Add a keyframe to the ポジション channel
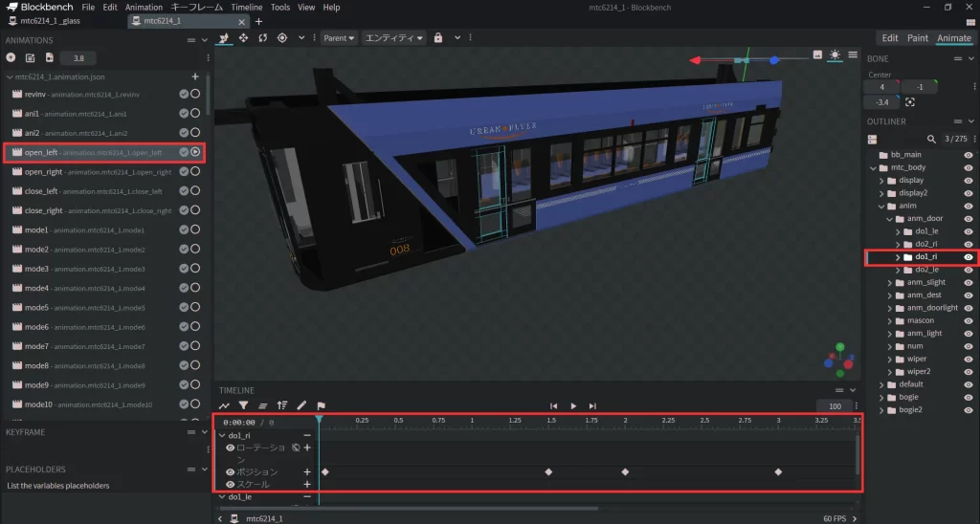980x524 pixels. (307, 472)
